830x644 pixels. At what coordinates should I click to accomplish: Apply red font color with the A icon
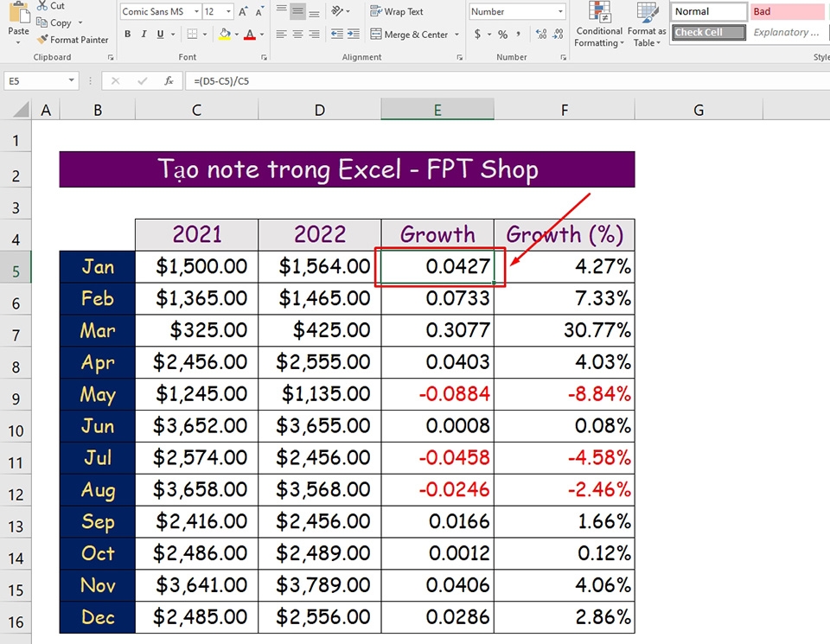(x=250, y=35)
